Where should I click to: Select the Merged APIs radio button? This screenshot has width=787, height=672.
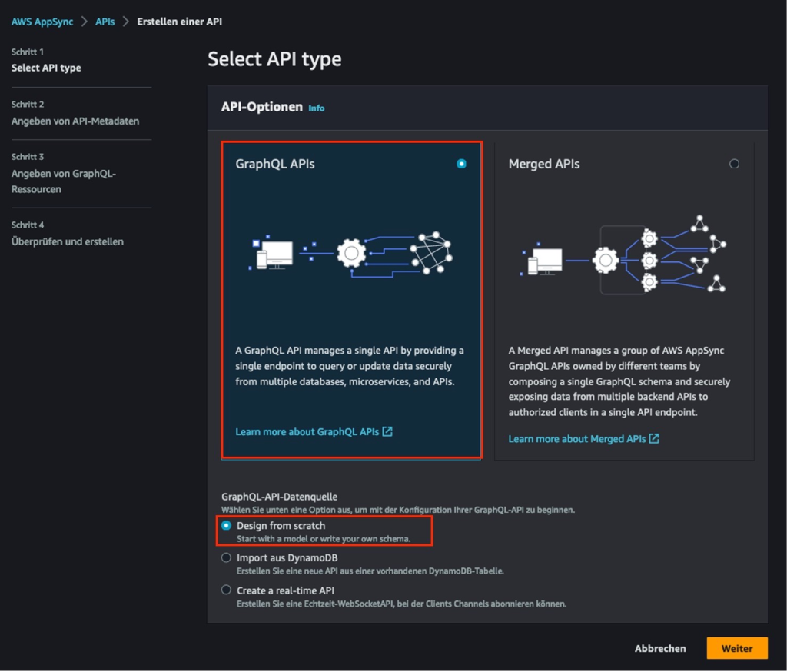click(x=734, y=164)
